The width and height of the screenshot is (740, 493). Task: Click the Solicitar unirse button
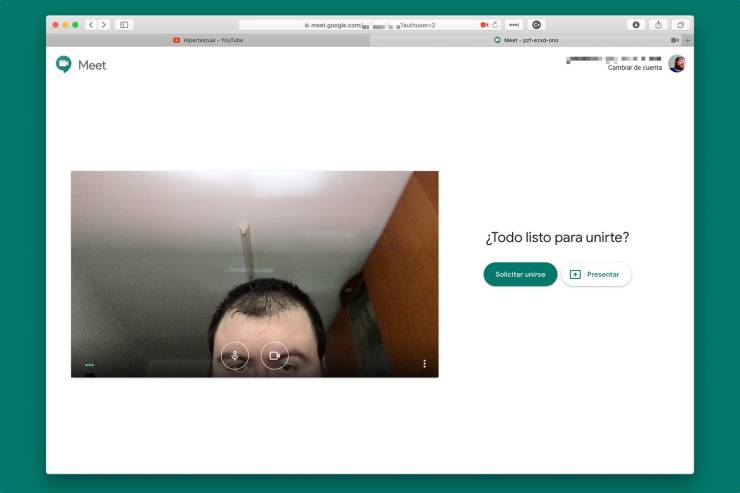[520, 274]
